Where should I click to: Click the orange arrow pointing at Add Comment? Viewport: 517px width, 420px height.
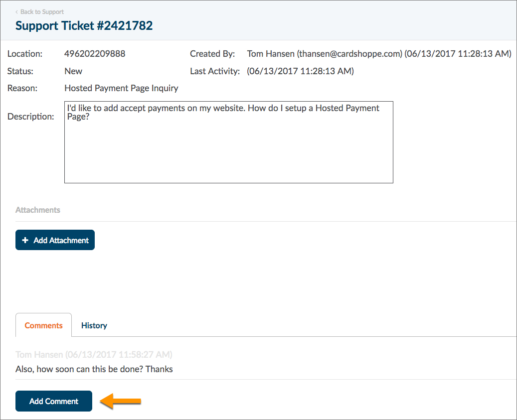tap(121, 401)
